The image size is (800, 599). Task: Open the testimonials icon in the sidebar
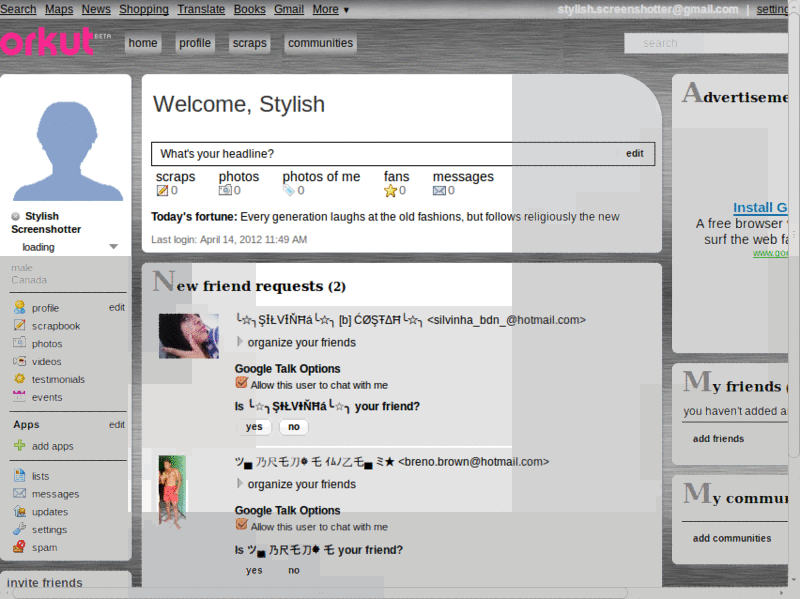click(19, 379)
